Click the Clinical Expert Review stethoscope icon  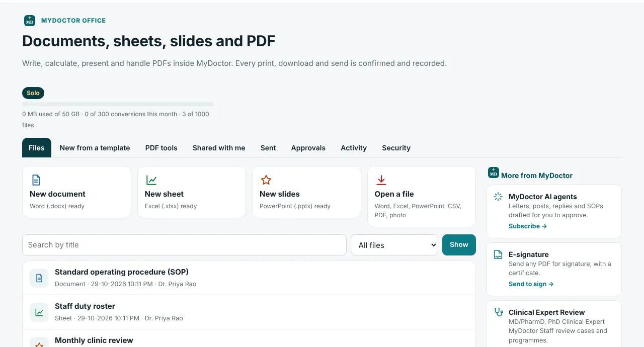click(x=498, y=312)
